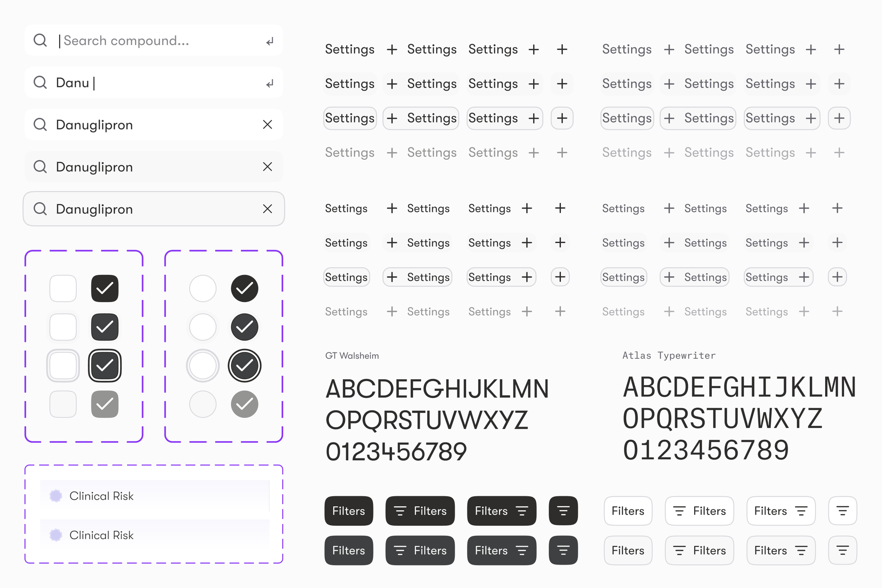Click the lower light-gray icon-only filter button

(x=843, y=551)
